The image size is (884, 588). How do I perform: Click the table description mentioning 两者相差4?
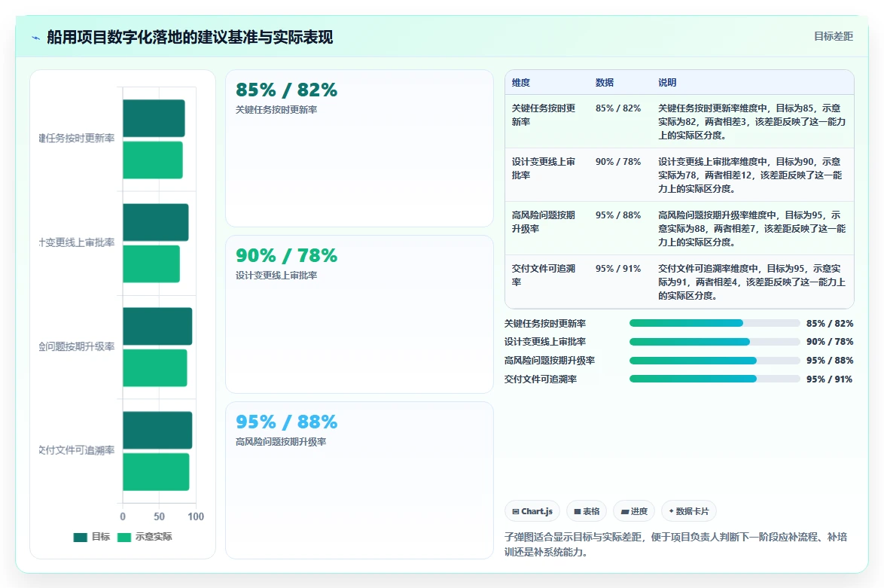pyautogui.click(x=751, y=282)
